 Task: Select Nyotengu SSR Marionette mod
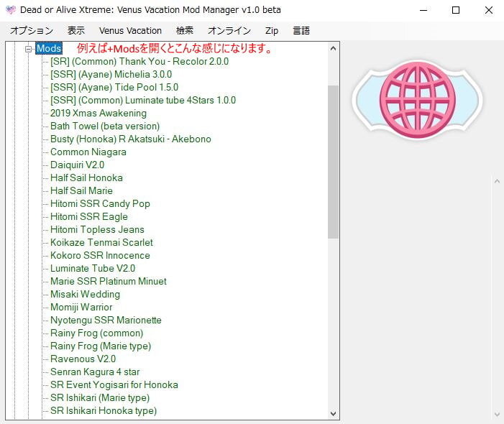coord(106,320)
